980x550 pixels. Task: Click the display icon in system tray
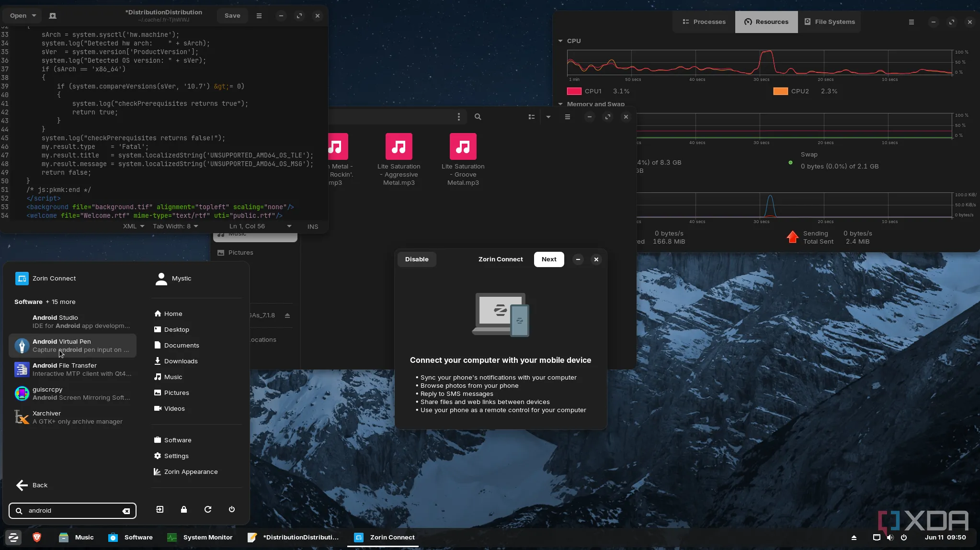[x=877, y=538]
